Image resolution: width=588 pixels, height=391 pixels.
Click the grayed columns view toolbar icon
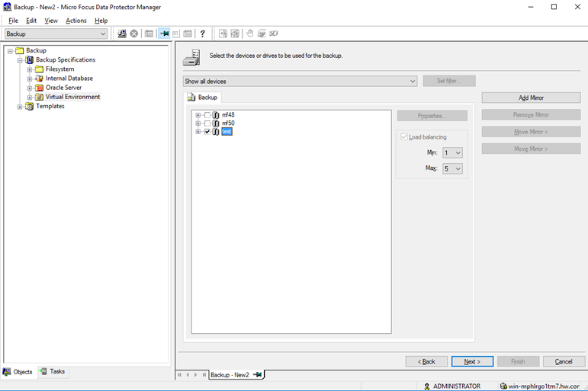pos(175,34)
